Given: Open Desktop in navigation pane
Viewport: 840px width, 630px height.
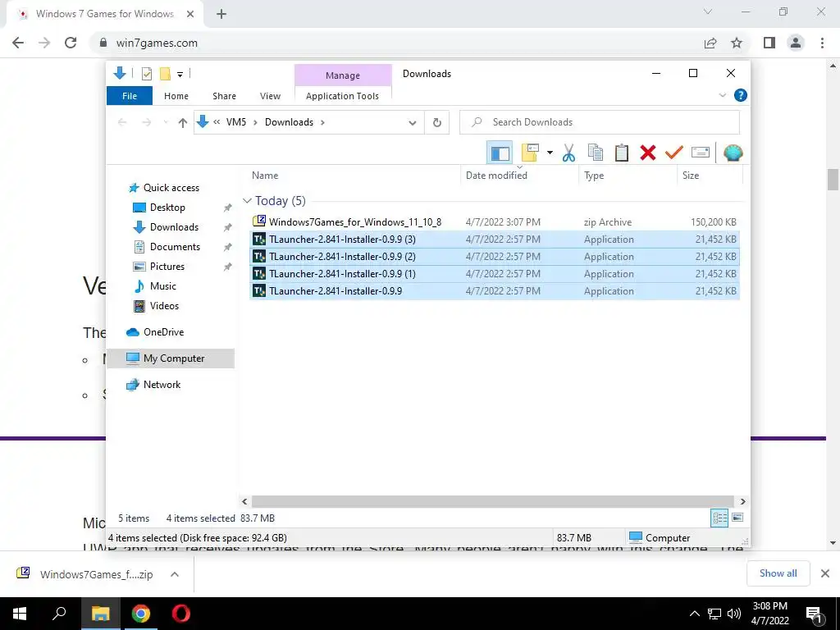Looking at the screenshot, I should pos(167,208).
